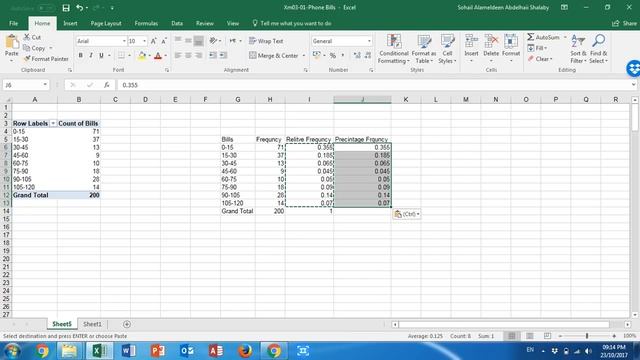Image resolution: width=640 pixels, height=360 pixels.
Task: Switch to the Formulas tab
Action: coord(146,23)
